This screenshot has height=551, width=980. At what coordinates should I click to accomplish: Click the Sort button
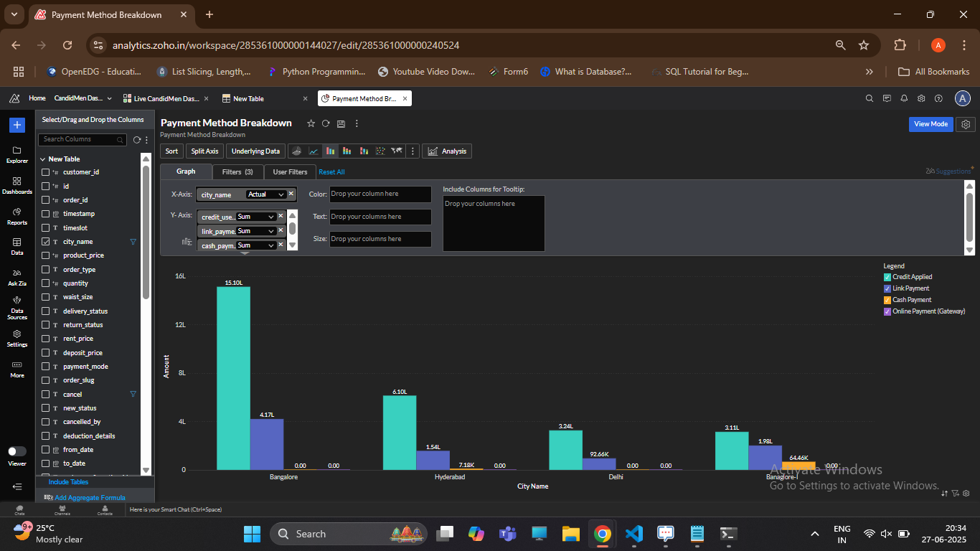(171, 151)
